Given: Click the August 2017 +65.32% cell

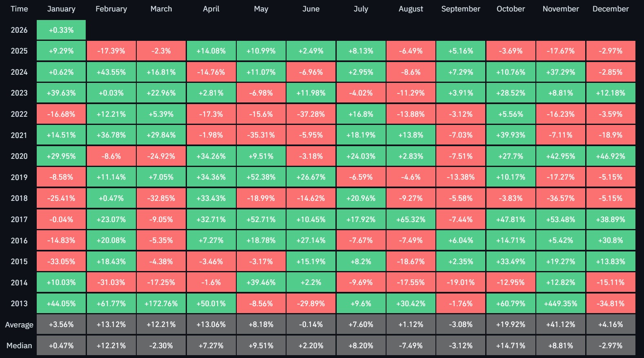Looking at the screenshot, I should click(411, 220).
